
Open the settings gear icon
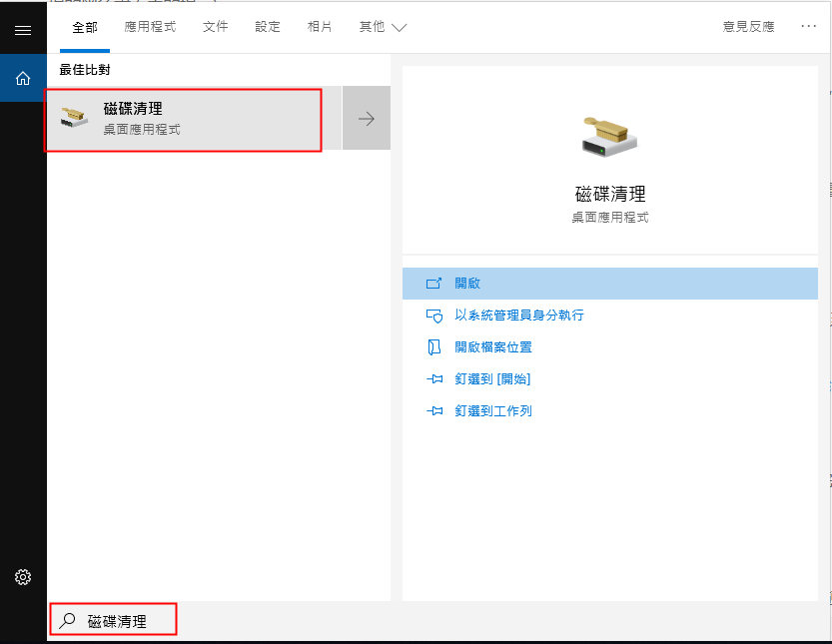click(x=23, y=577)
